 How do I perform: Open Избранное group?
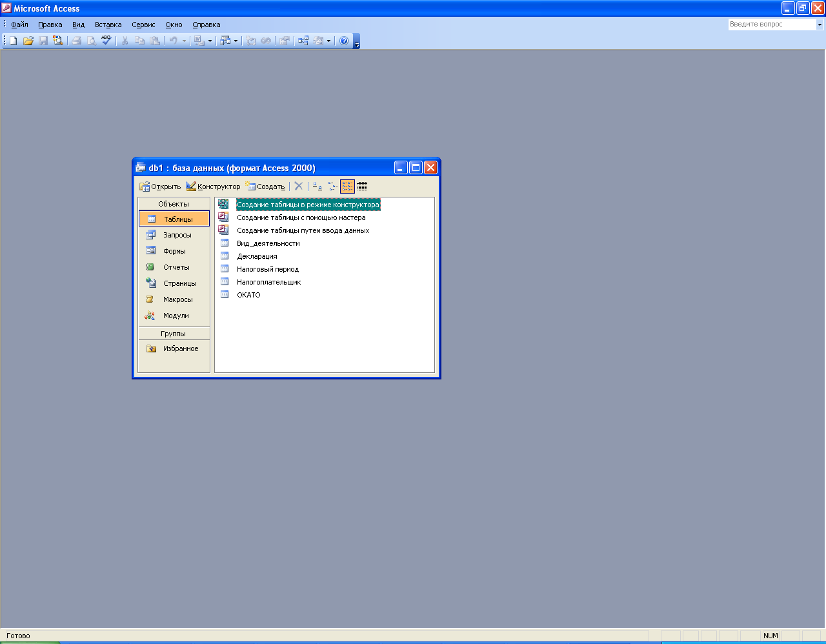point(174,348)
